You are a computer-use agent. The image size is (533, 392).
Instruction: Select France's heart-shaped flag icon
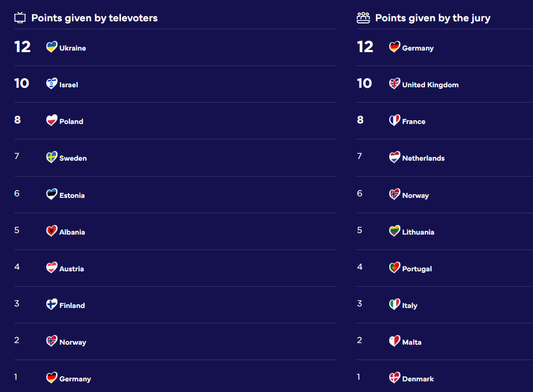[395, 121]
